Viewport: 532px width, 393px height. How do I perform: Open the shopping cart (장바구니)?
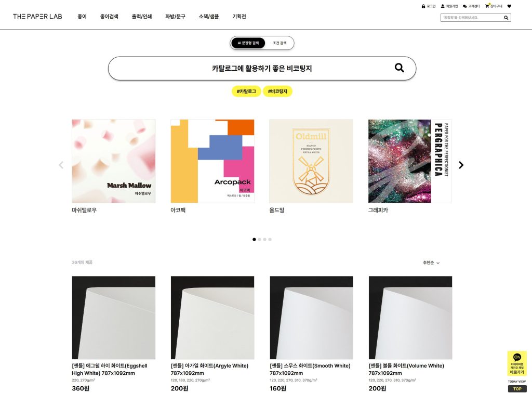494,6
